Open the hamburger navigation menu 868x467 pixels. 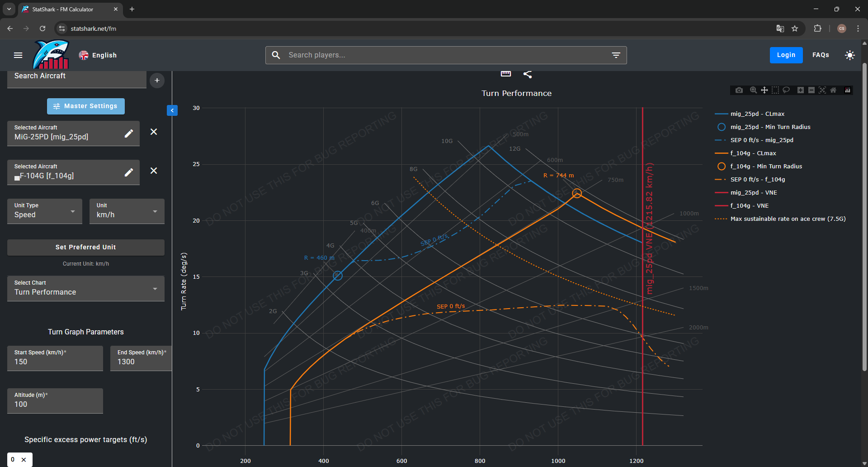pos(18,55)
